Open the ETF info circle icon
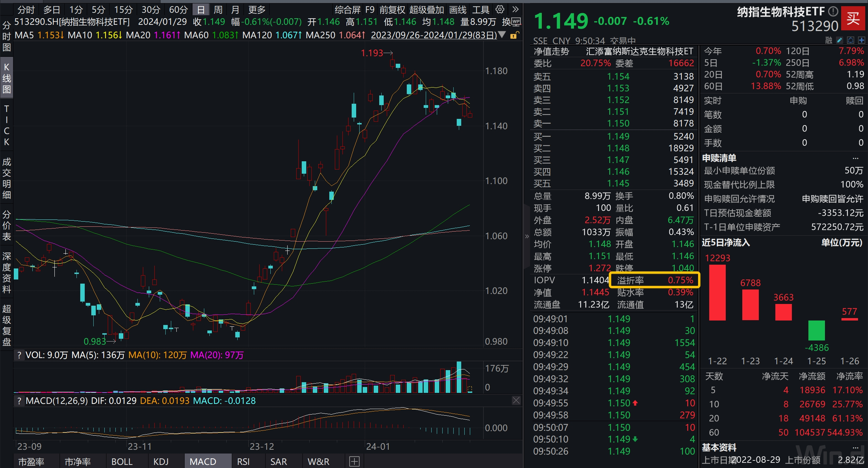Viewport: 868px width, 468px height. (833, 12)
